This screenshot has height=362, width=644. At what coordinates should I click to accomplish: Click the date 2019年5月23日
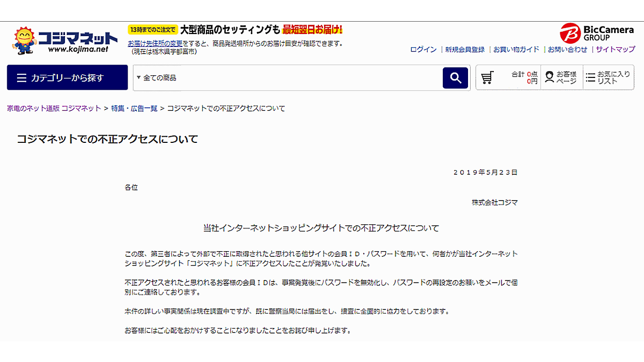coord(485,172)
